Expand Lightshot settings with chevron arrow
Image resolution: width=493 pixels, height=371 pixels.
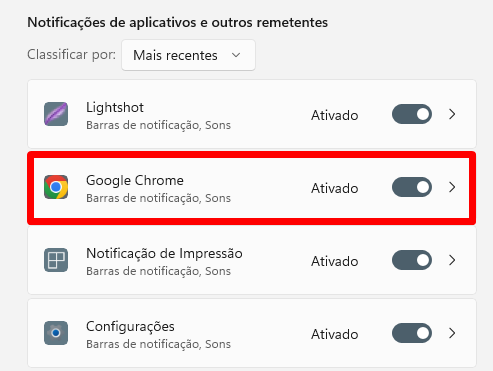click(x=452, y=114)
